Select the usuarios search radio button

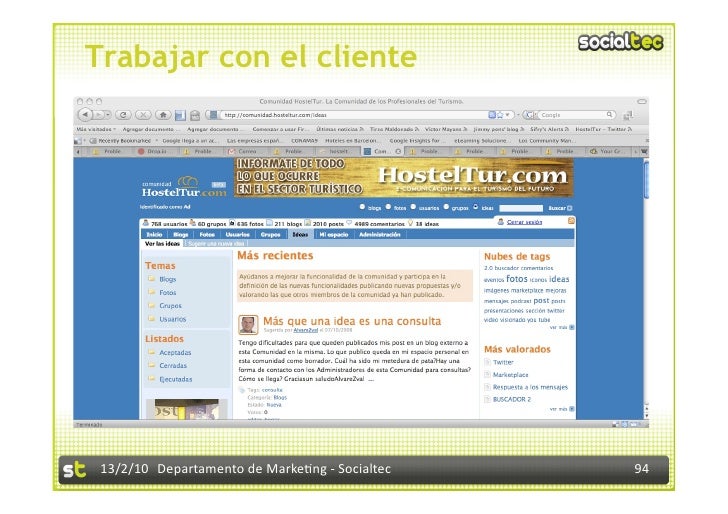click(413, 207)
